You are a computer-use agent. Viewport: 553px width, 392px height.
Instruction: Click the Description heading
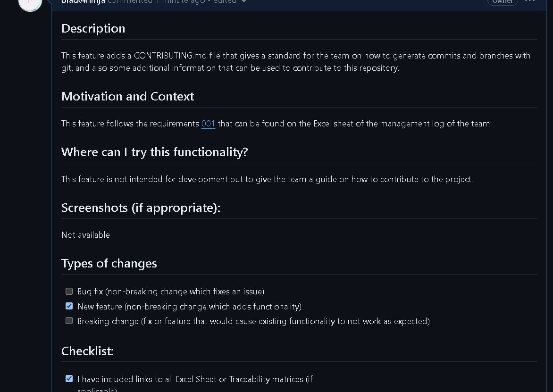[x=93, y=28]
